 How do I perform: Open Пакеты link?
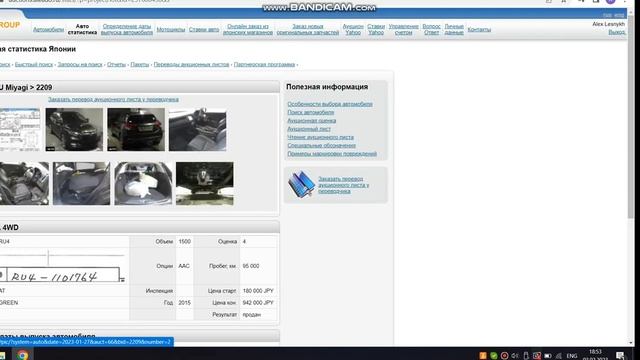[x=140, y=64]
